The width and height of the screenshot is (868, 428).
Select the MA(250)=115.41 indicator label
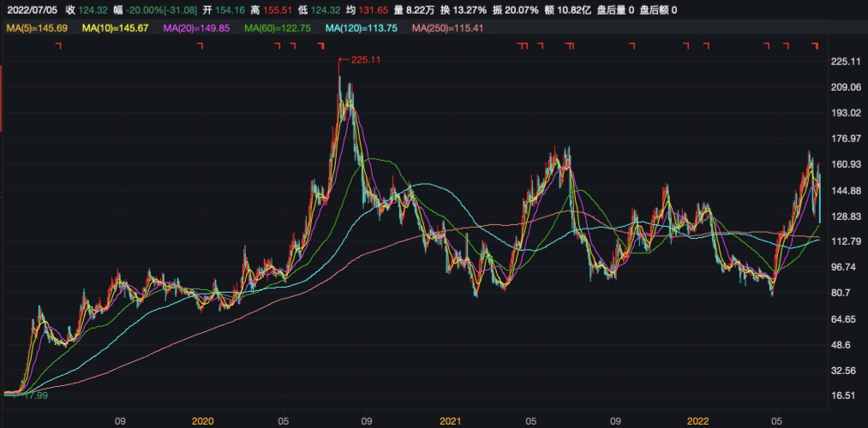tap(447, 27)
